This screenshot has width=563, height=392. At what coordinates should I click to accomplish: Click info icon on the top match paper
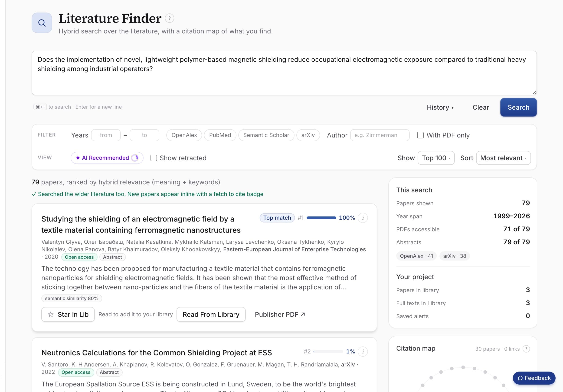(363, 218)
